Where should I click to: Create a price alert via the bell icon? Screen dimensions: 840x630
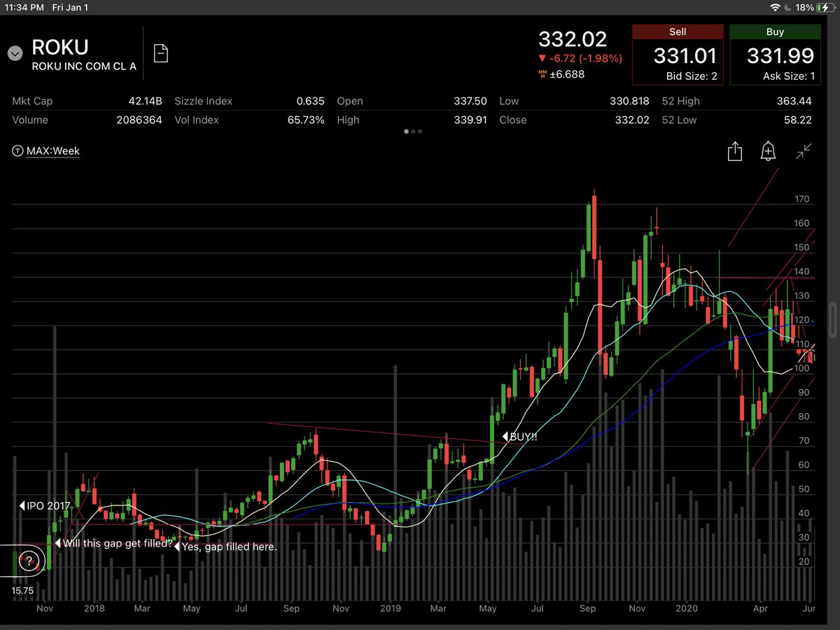[x=768, y=151]
